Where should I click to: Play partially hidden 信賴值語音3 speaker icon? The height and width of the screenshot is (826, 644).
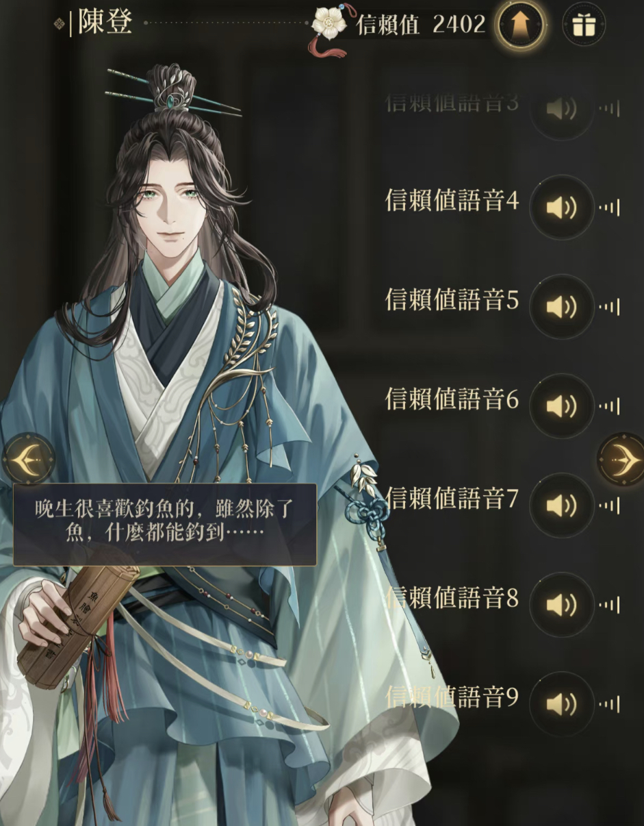562,111
